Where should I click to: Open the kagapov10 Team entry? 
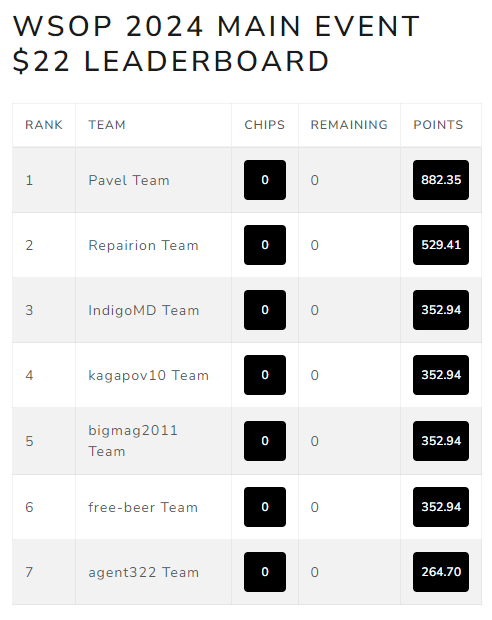click(148, 375)
